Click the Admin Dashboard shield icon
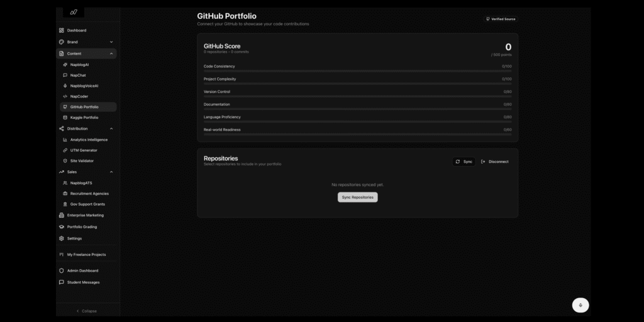This screenshot has width=644, height=322. (62, 270)
